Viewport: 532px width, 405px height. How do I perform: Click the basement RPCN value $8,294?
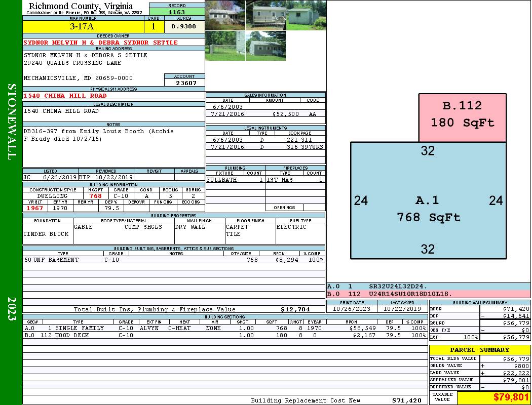pyautogui.click(x=287, y=260)
